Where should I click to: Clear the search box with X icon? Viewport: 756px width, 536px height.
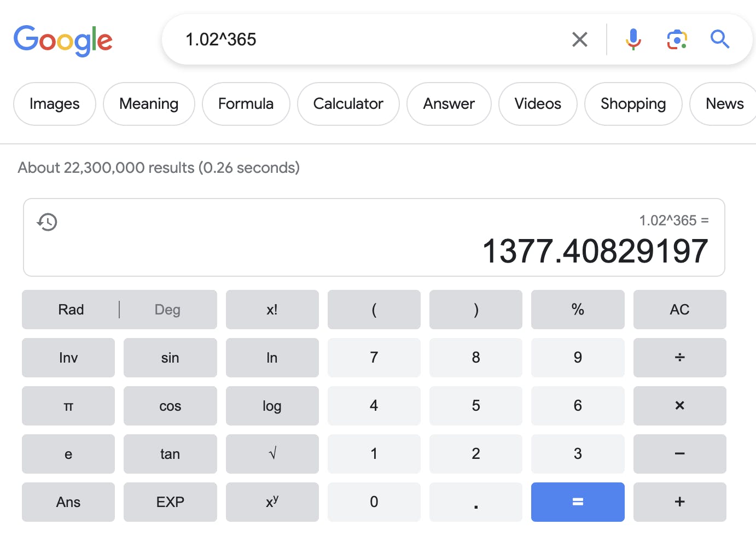(579, 39)
